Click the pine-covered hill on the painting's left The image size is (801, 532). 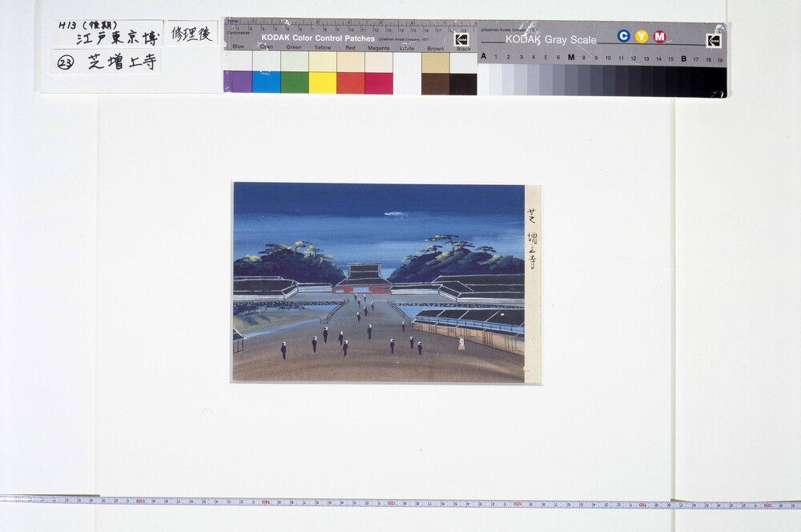[x=288, y=262]
